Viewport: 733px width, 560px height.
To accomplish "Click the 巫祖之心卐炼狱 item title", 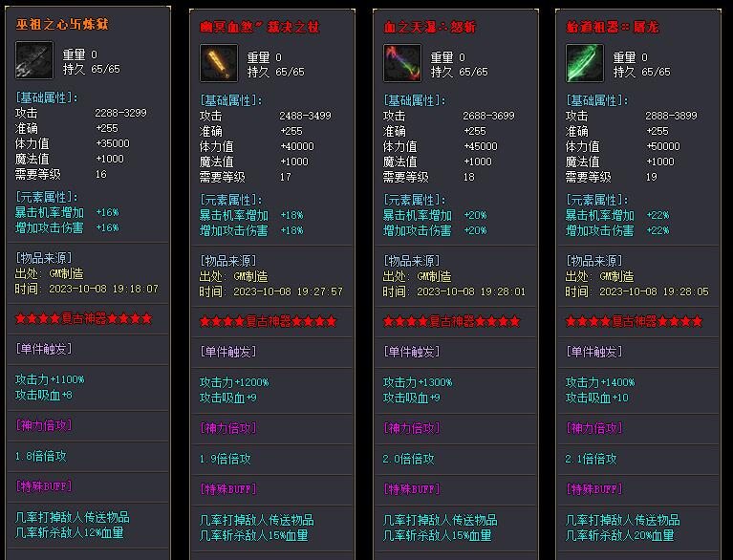I will tap(62, 25).
